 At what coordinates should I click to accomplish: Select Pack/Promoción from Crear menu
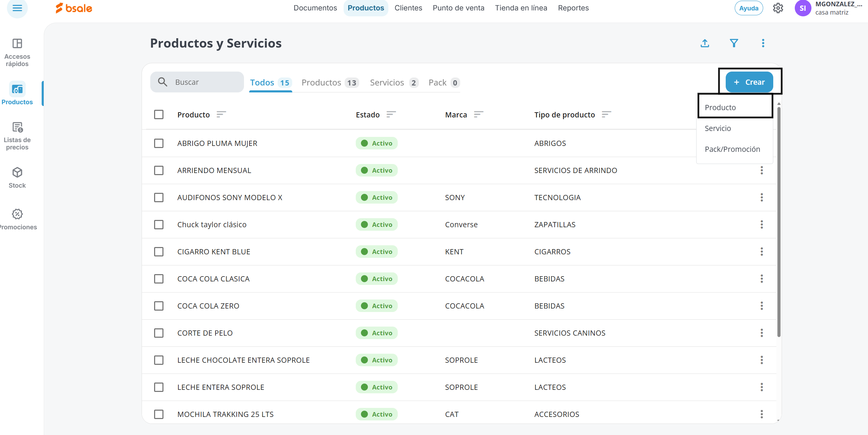[x=732, y=149]
